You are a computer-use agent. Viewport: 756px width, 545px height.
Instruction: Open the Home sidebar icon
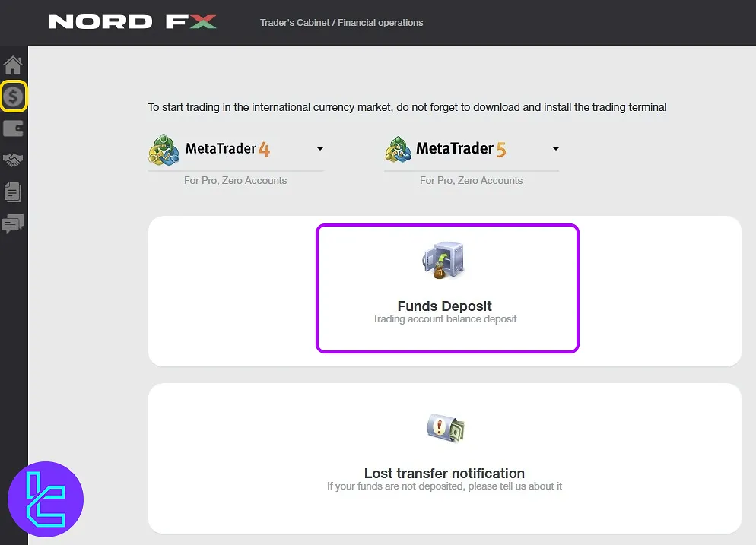coord(13,65)
